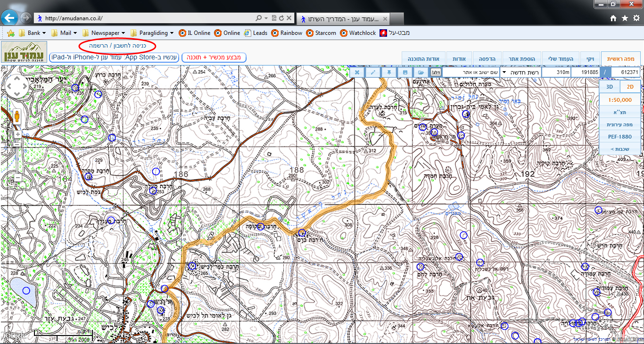
Task: Open the Mail bookmarks folder dropdown
Action: pos(65,33)
